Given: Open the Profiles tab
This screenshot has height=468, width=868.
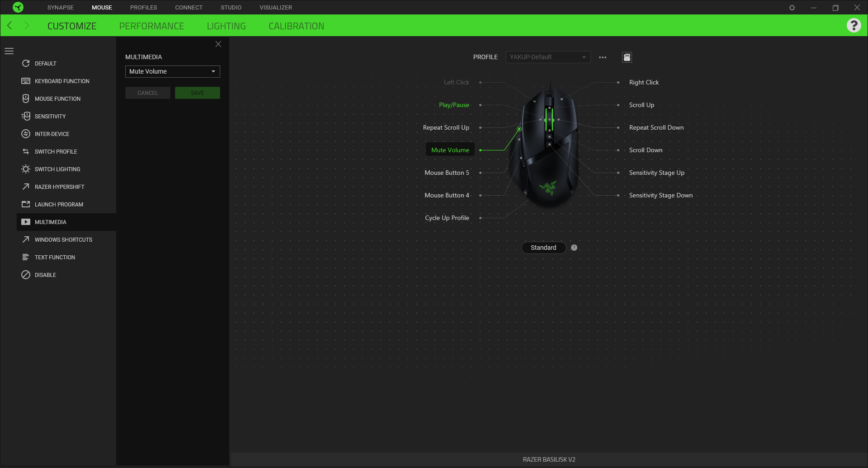Looking at the screenshot, I should 144,8.
